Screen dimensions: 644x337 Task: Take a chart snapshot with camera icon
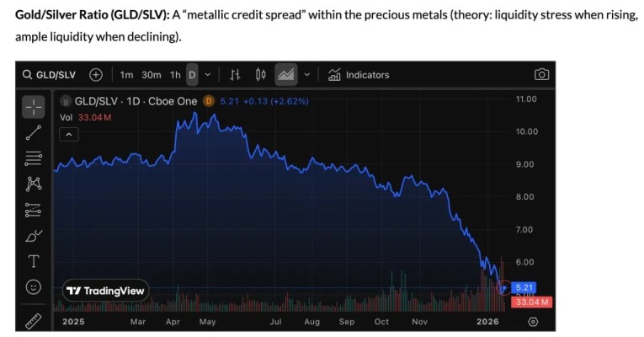(x=541, y=74)
